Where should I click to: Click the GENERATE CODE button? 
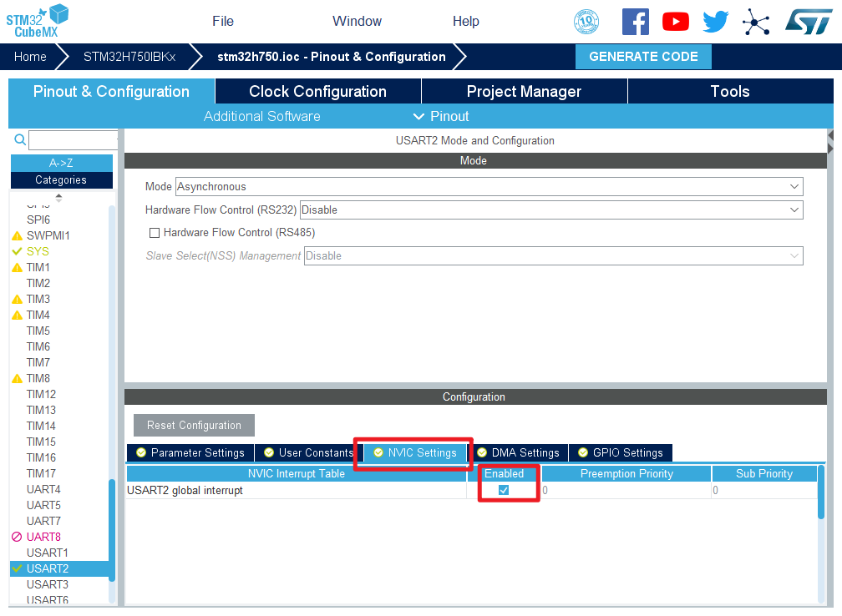click(643, 57)
